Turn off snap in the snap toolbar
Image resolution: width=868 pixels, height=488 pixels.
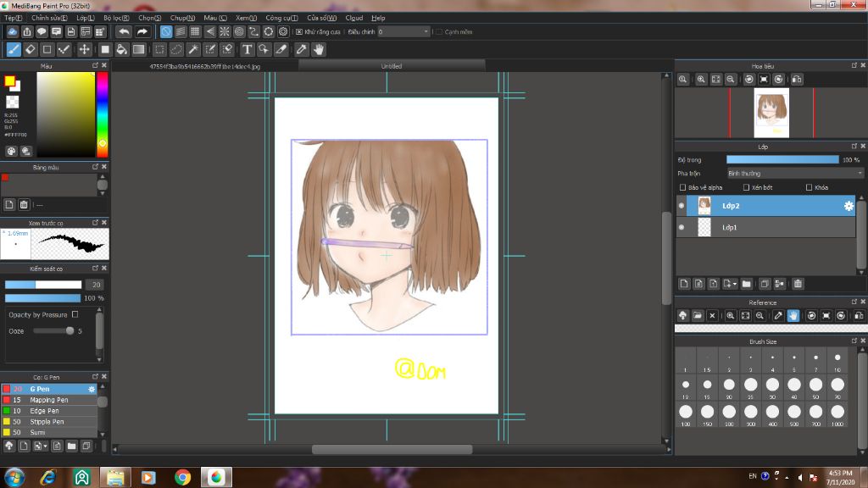166,31
